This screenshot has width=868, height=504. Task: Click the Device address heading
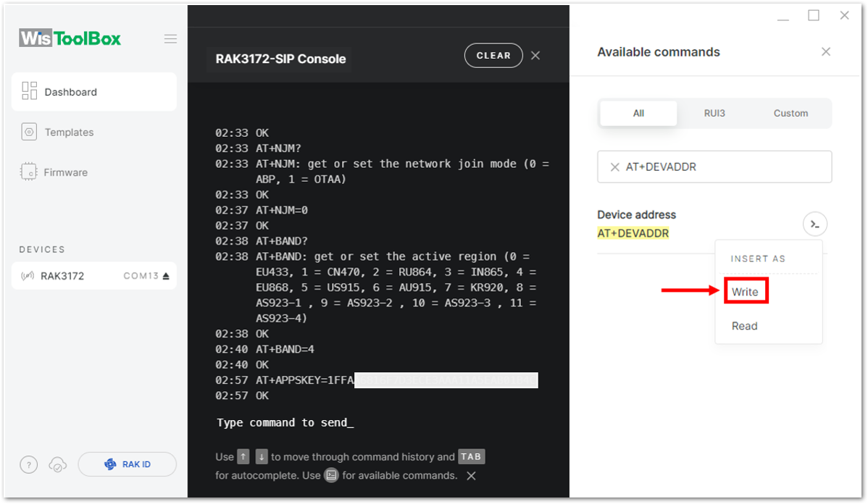pyautogui.click(x=637, y=214)
